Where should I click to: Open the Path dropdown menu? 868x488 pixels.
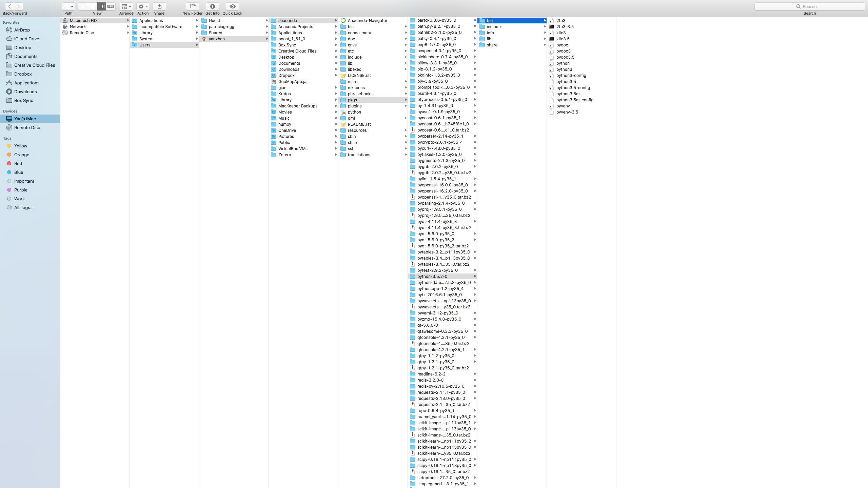(68, 6)
